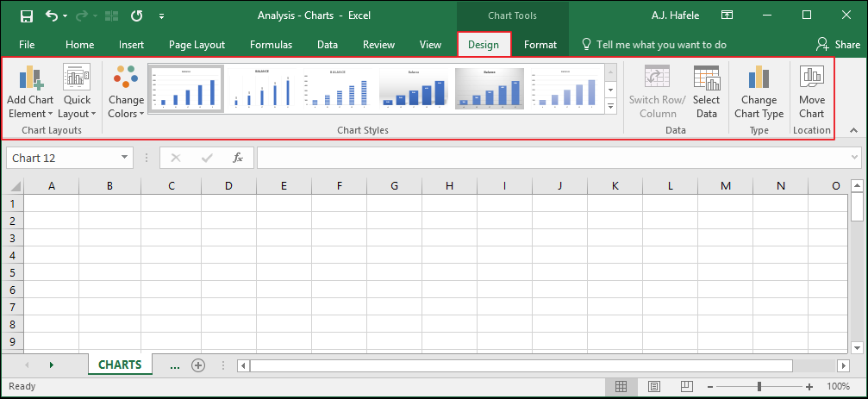Go to the Formulas tab

pos(272,45)
